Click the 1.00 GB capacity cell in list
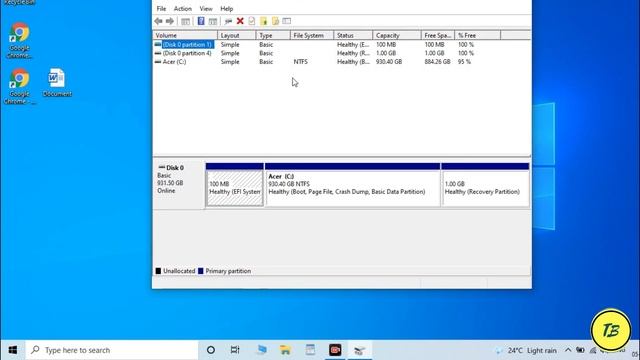The image size is (640, 360). tap(386, 53)
